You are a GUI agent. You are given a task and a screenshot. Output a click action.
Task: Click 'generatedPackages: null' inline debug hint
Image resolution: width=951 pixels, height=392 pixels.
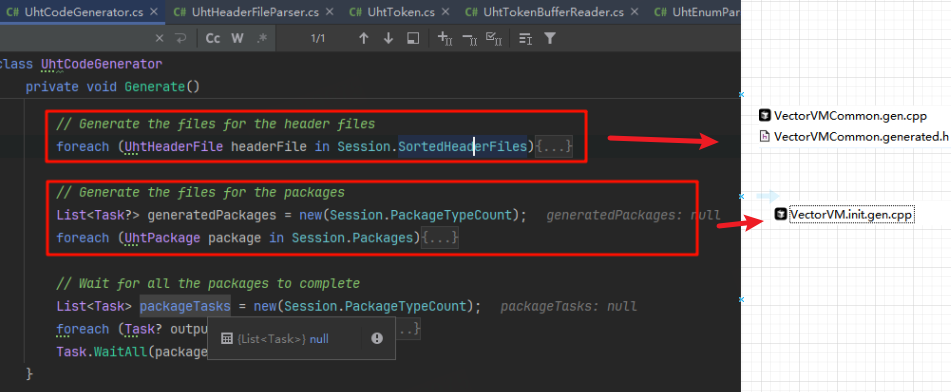pyautogui.click(x=633, y=215)
